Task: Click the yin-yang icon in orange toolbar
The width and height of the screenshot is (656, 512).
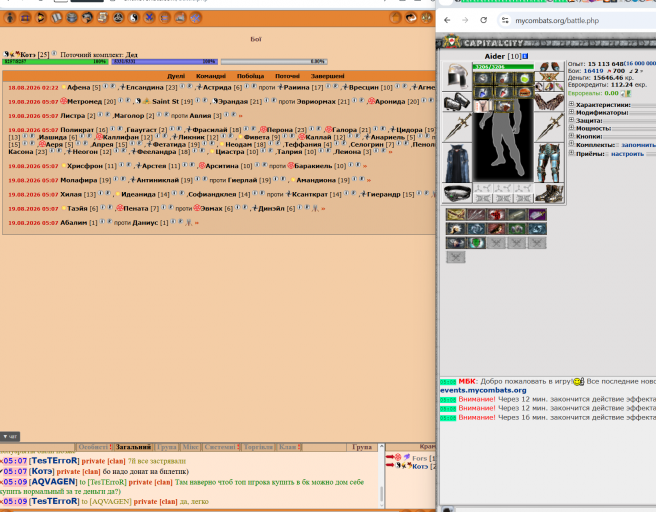Action: 134,18
